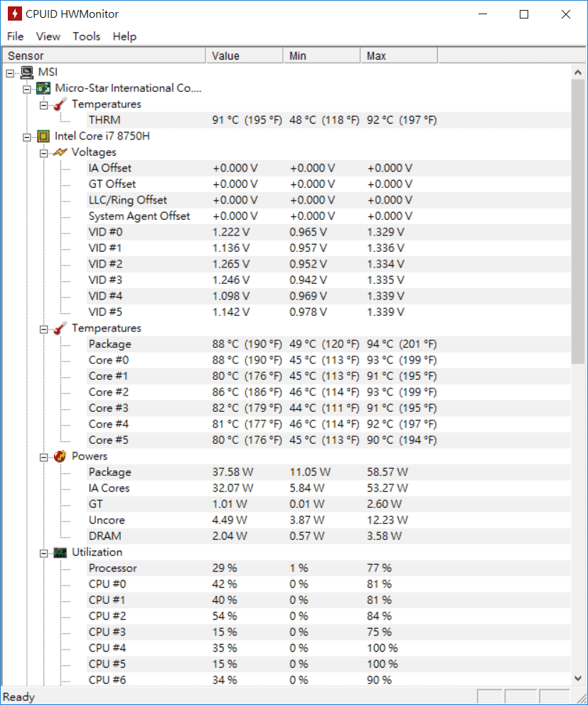Click the CPU Temperatures thermometer icon
588x705 pixels.
[60, 328]
